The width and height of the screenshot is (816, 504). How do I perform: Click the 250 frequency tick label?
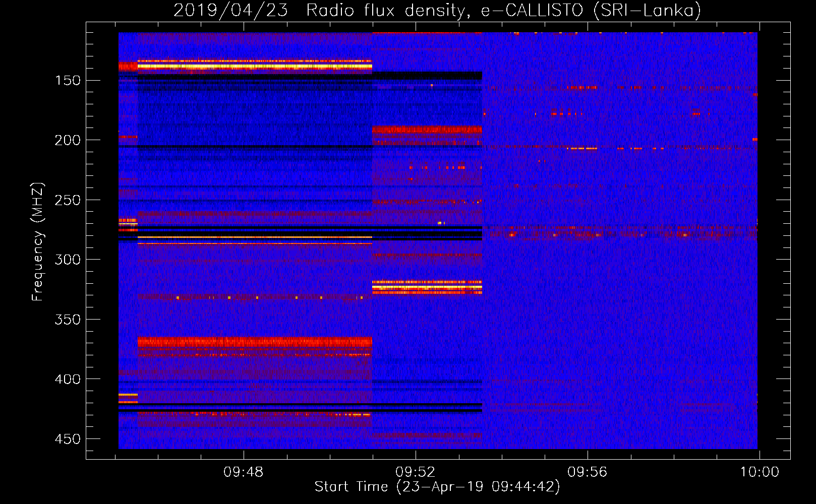tap(68, 200)
